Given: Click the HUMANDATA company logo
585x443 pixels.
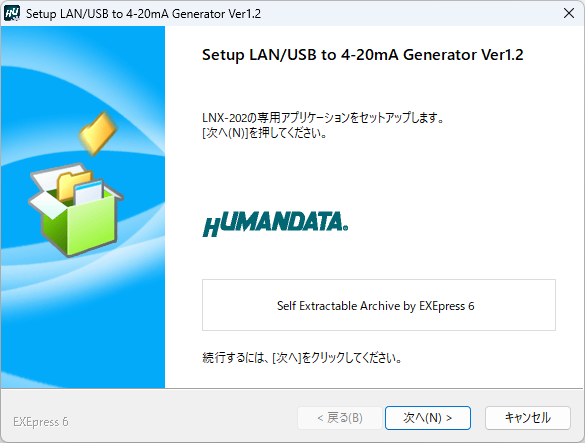Looking at the screenshot, I should coord(275,224).
